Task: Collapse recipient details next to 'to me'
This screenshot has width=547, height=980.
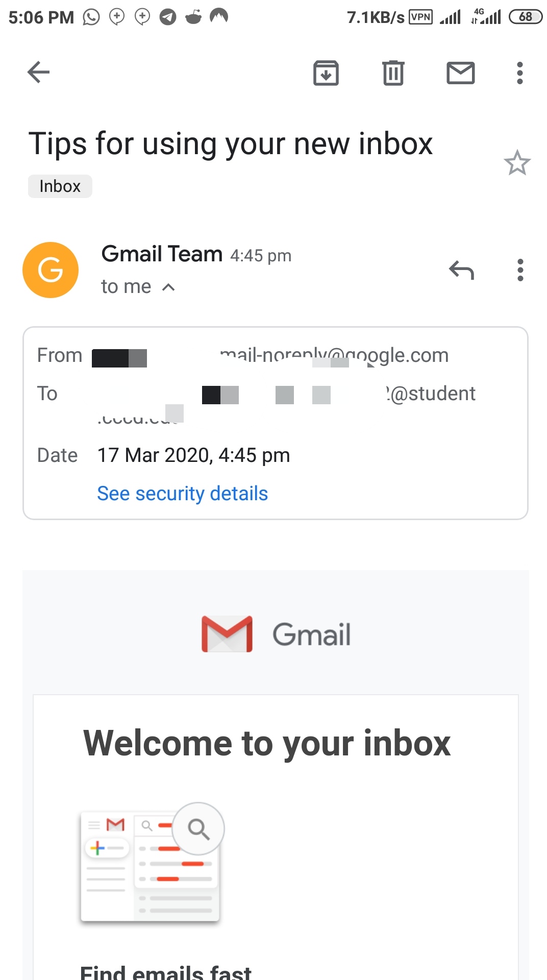Action: [x=168, y=287]
